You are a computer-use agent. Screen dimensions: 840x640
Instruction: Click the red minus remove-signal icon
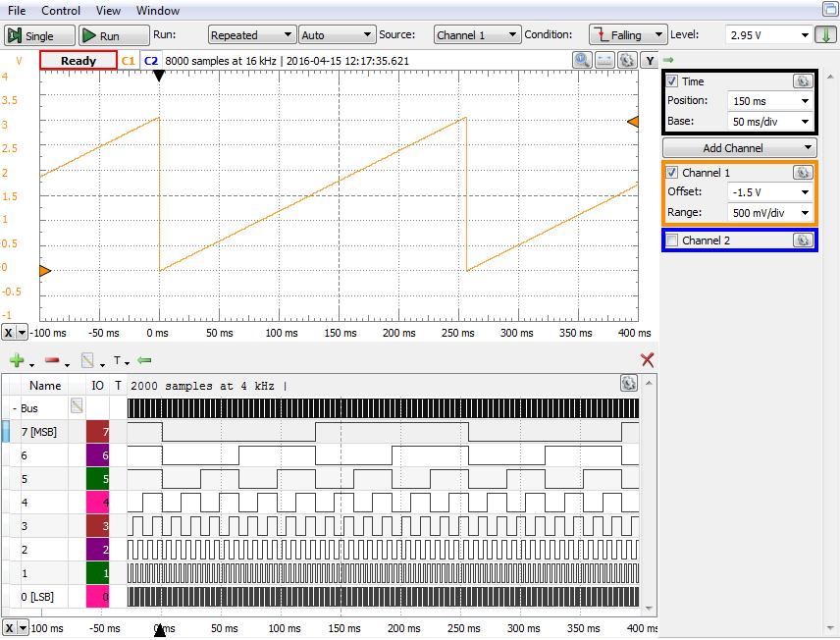click(x=52, y=360)
